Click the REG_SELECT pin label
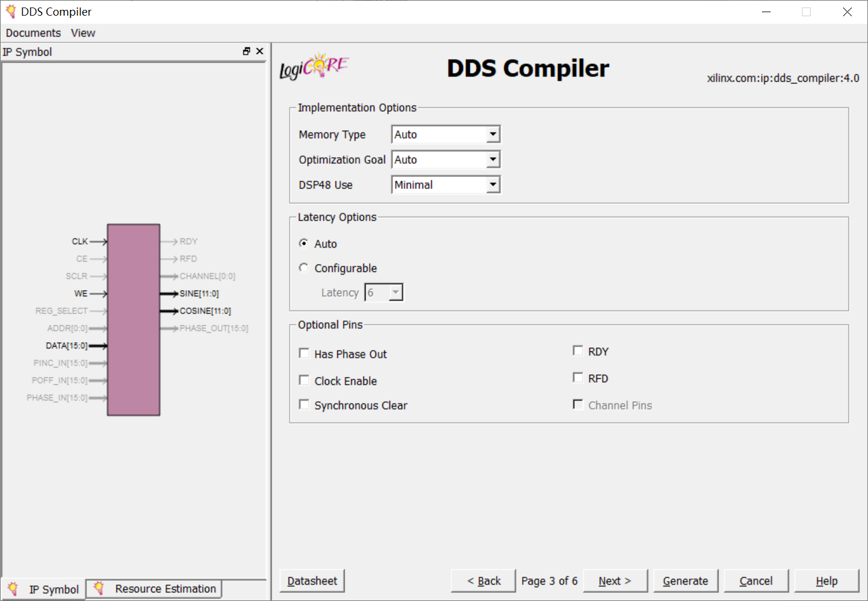Viewport: 868px width, 601px height. tap(61, 311)
